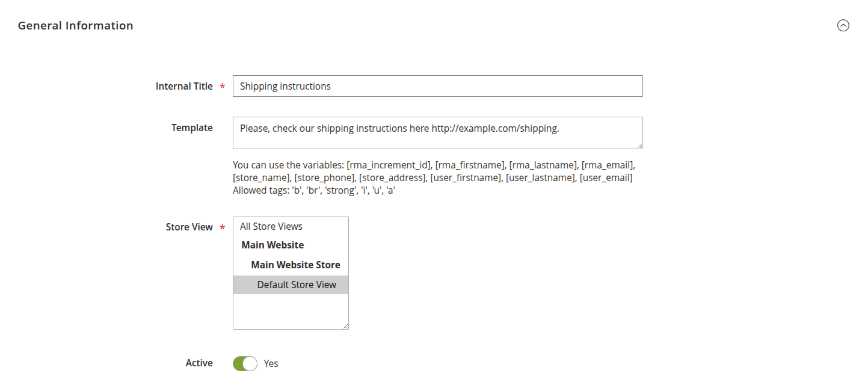Click the General Information heading
The width and height of the screenshot is (868, 391).
click(x=75, y=25)
